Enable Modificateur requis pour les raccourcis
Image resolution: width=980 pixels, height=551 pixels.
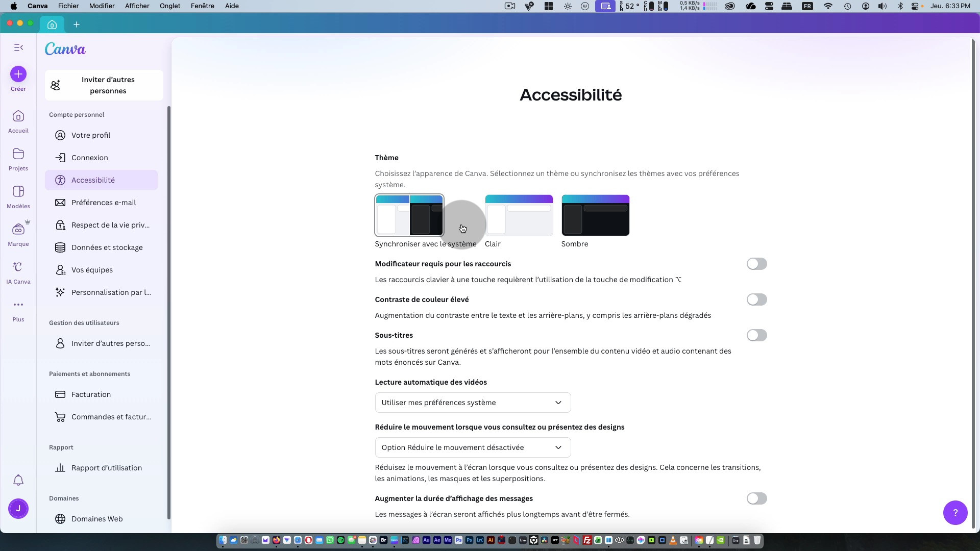(x=756, y=264)
